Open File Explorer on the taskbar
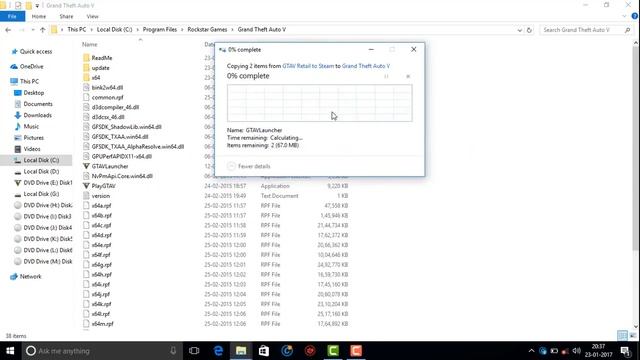Image resolution: width=640 pixels, height=360 pixels. (241, 351)
